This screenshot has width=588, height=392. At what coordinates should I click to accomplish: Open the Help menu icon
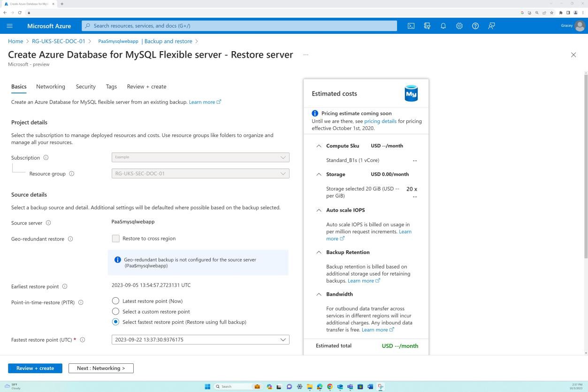475,26
